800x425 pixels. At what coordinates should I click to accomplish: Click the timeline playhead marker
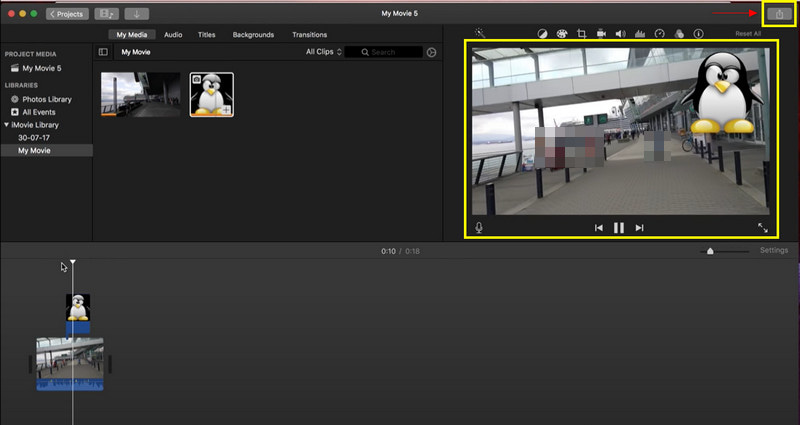coord(73,262)
